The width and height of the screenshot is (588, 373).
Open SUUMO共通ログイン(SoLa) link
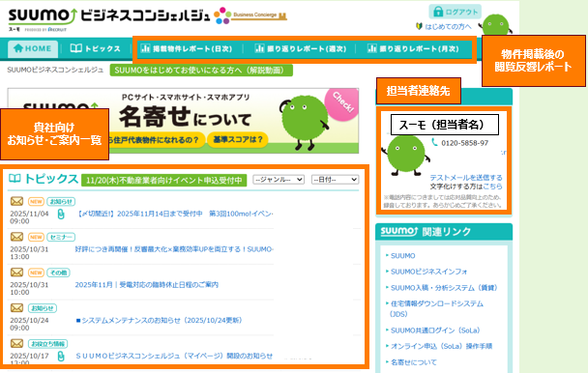point(435,330)
